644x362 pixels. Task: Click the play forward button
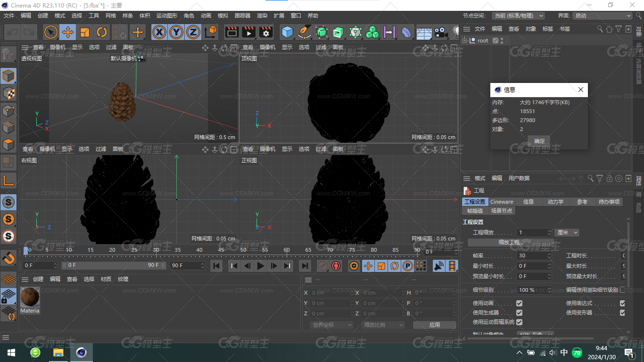coord(261,266)
